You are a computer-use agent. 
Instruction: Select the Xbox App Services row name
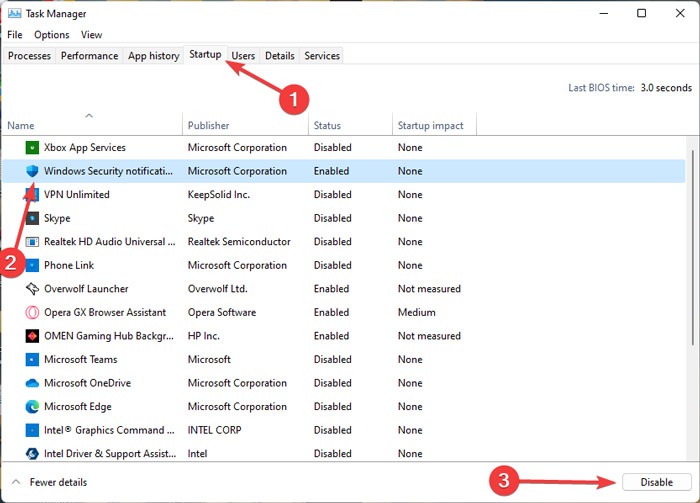tap(85, 148)
